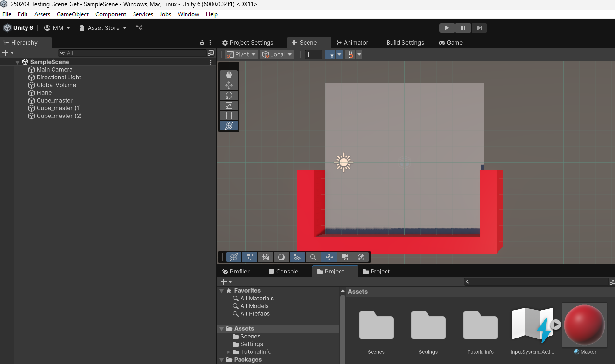Select the Move tool in Scene
Image resolution: width=615 pixels, height=364 pixels.
229,85
